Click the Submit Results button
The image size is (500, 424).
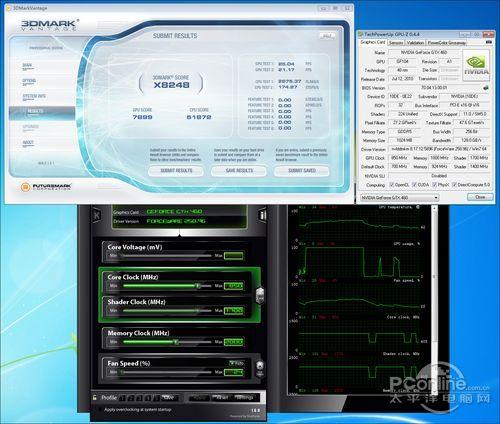pos(176,171)
